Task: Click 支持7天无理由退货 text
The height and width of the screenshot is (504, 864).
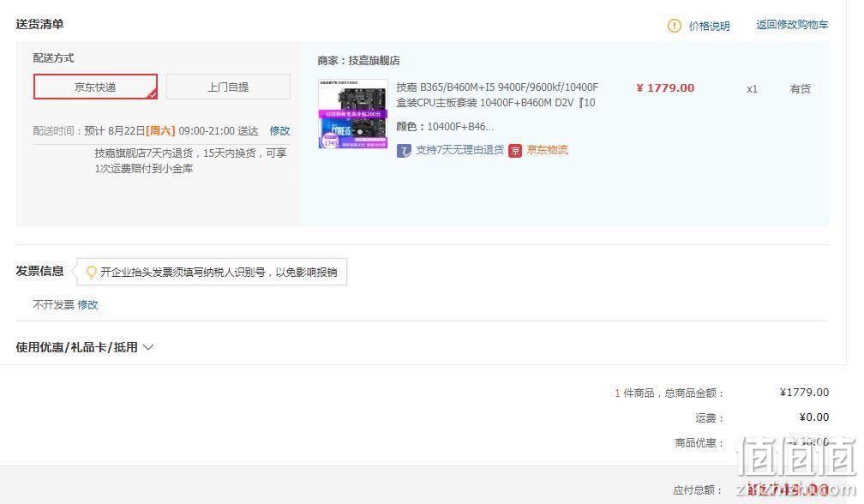Action: [x=459, y=150]
